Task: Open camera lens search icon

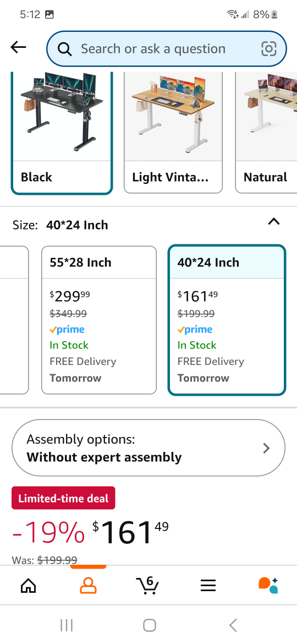Action: pyautogui.click(x=269, y=49)
